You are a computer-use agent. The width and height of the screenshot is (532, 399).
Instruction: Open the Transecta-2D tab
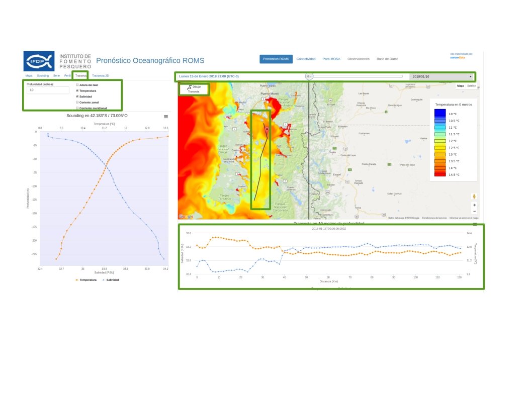coord(101,75)
